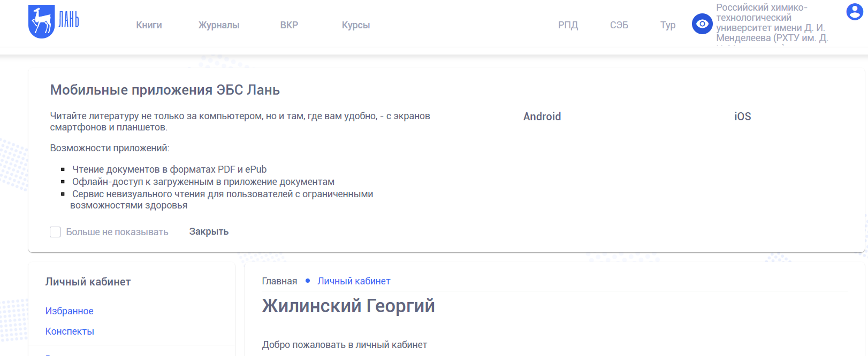
Task: Navigate to РПД in the header
Action: click(568, 25)
